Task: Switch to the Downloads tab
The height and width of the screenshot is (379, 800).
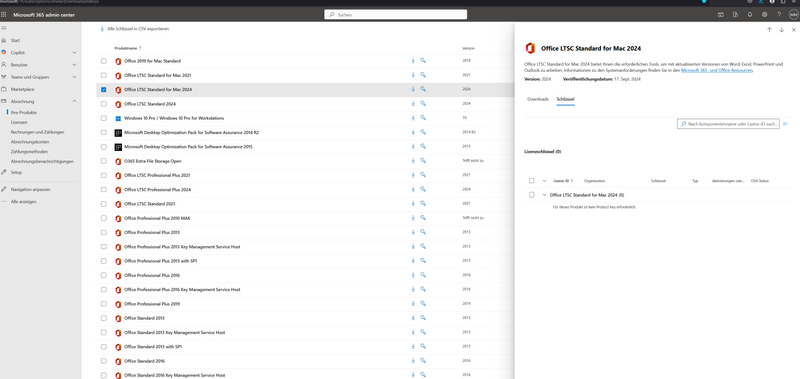Action: [538, 99]
